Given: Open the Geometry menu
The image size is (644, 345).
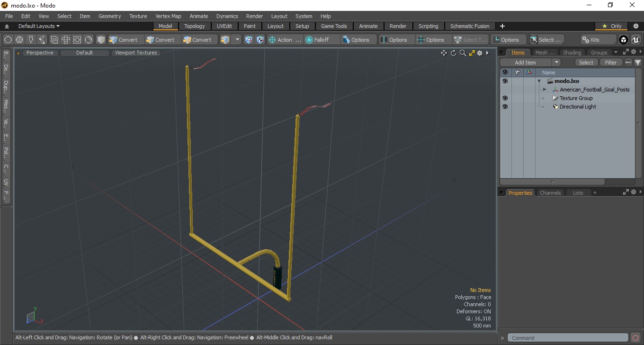Looking at the screenshot, I should tap(109, 16).
